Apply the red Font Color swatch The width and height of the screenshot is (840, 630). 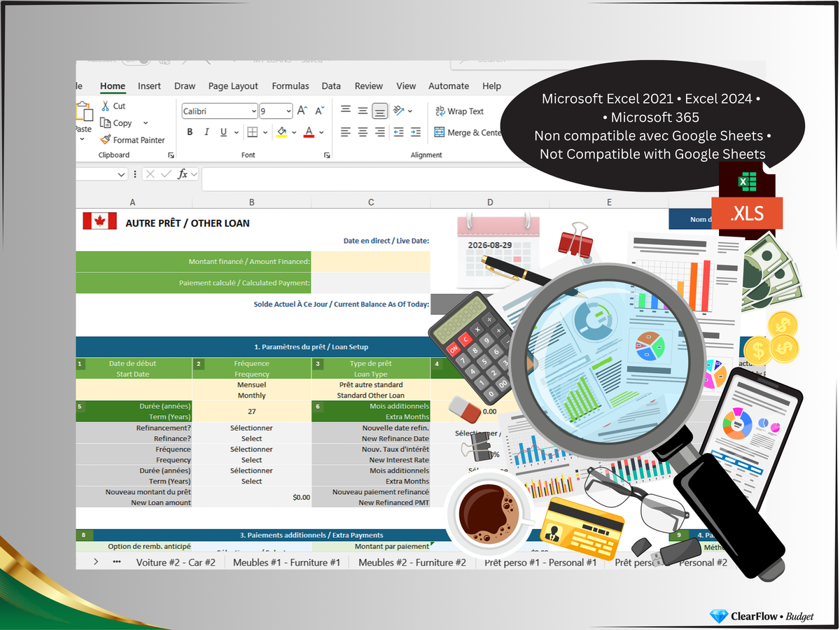[x=309, y=132]
